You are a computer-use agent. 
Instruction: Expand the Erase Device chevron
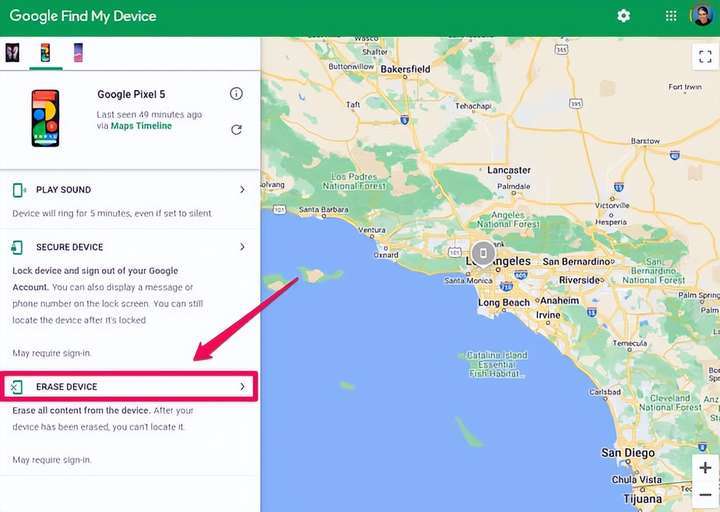pos(242,387)
